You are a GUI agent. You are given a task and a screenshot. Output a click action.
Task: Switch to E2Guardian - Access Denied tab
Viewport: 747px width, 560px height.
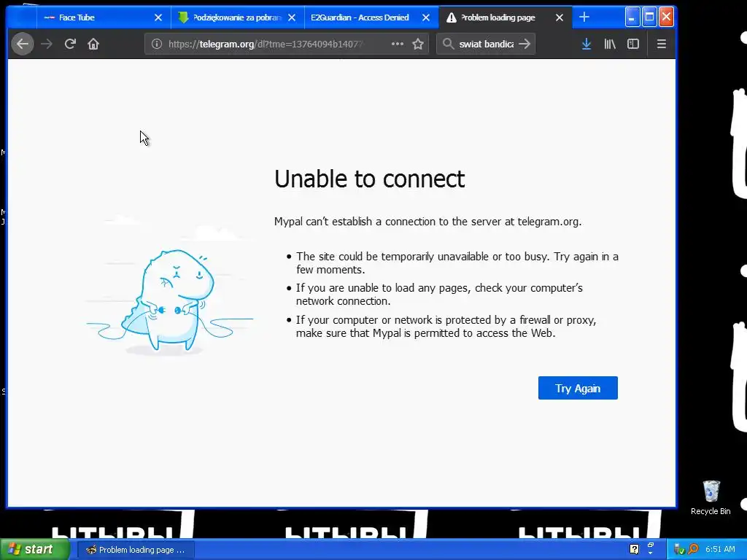[x=371, y=17]
